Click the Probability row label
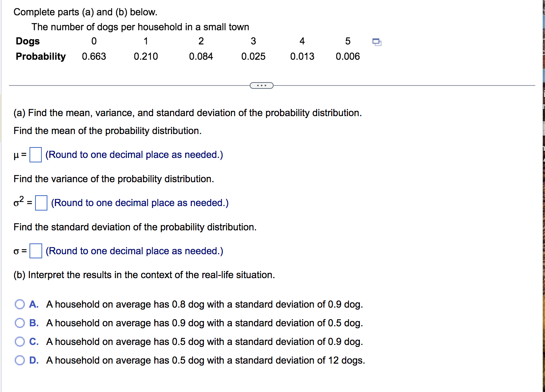 40,56
